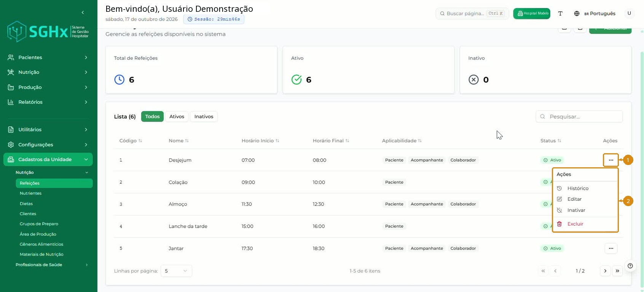Expand the Relatórios menu

[x=48, y=102]
